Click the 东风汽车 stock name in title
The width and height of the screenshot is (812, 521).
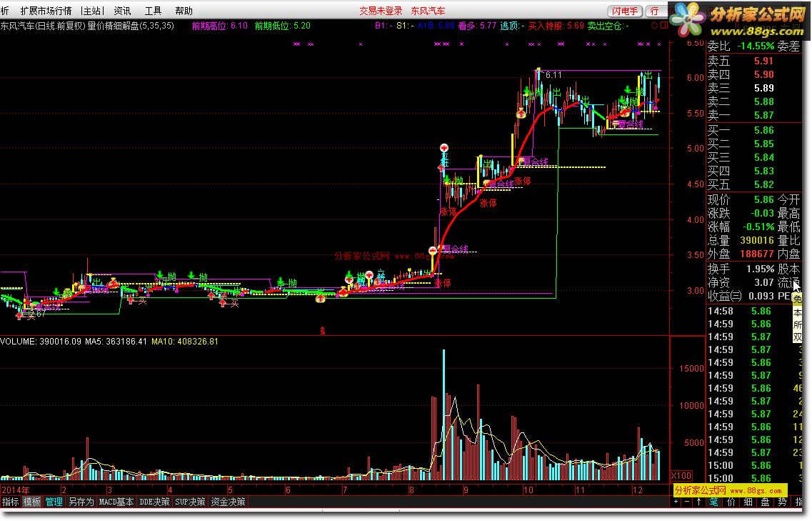[x=428, y=11]
